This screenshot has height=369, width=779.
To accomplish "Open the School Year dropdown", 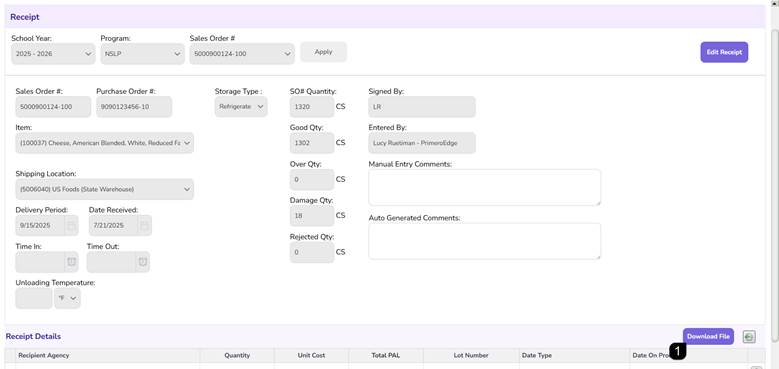I will (53, 54).
